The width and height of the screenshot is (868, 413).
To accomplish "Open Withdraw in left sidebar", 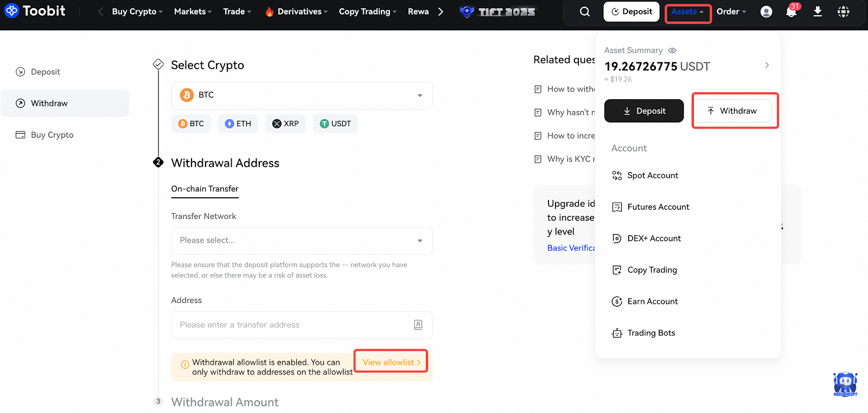I will click(65, 103).
